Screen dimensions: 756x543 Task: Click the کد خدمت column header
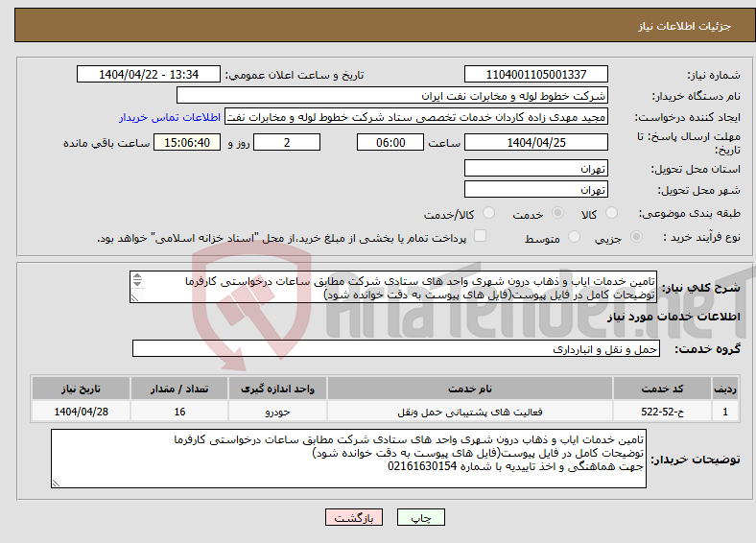pos(663,389)
